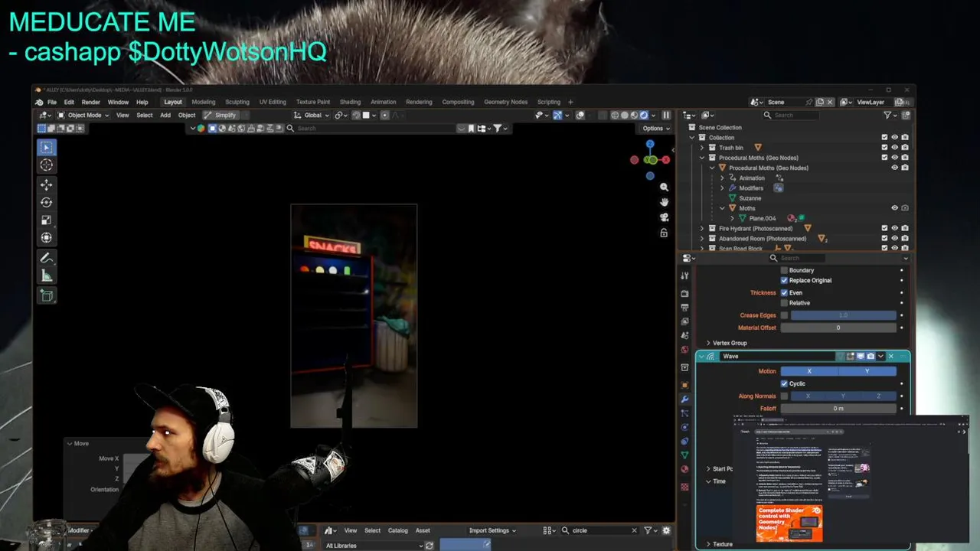Toggle the Motion X button

tap(809, 371)
